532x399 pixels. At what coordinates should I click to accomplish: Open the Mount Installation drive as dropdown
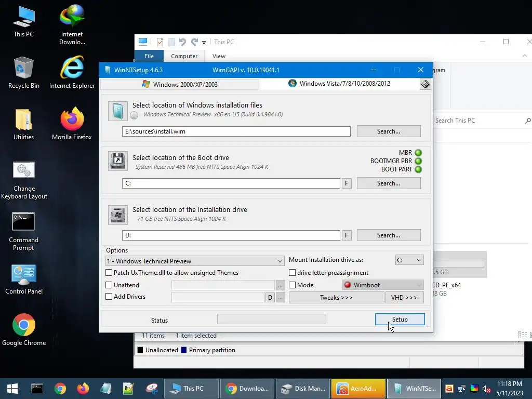[x=409, y=260]
